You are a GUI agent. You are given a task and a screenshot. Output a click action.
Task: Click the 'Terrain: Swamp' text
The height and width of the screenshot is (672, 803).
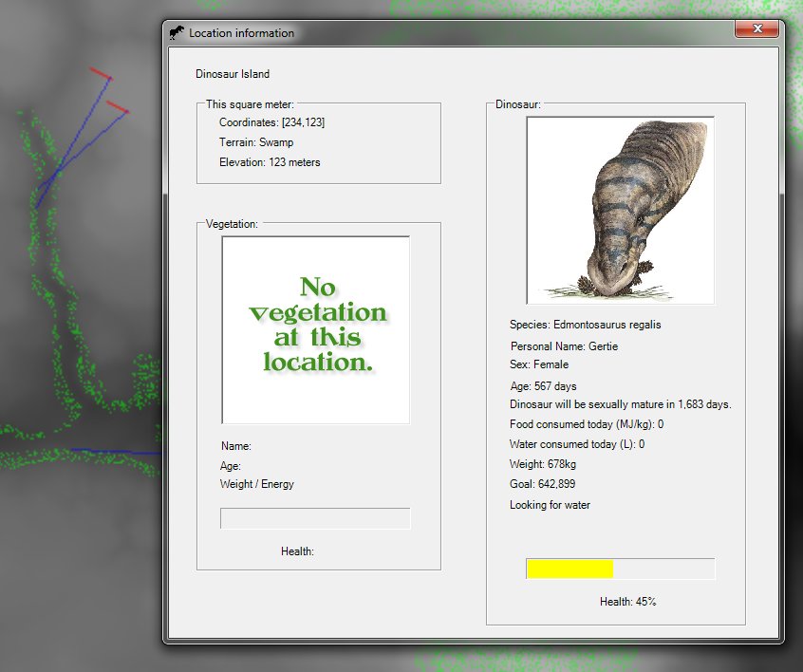tap(256, 142)
